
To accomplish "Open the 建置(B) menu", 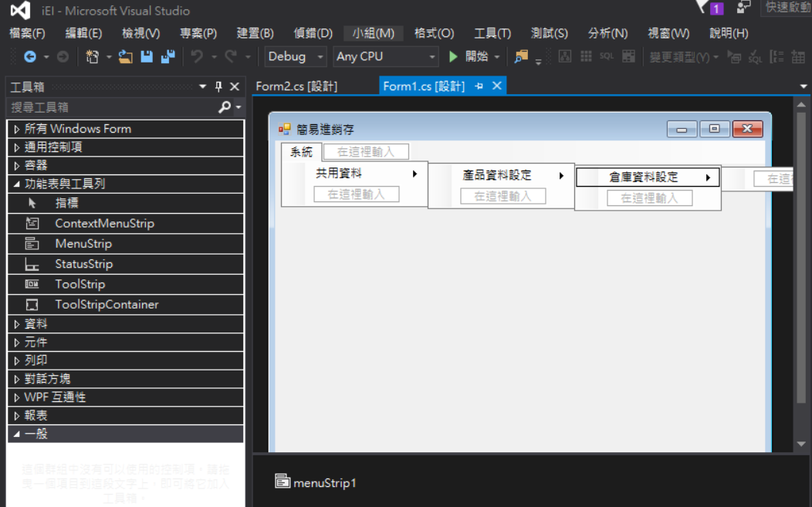I will click(255, 33).
